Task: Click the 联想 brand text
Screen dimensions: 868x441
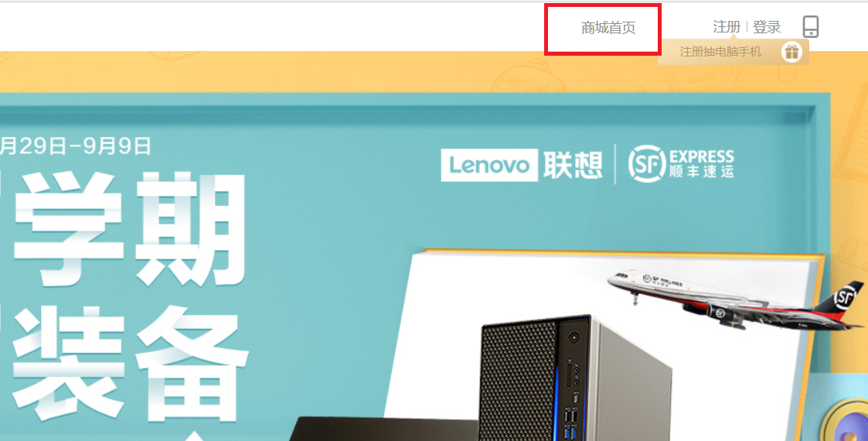Action: pos(573,165)
